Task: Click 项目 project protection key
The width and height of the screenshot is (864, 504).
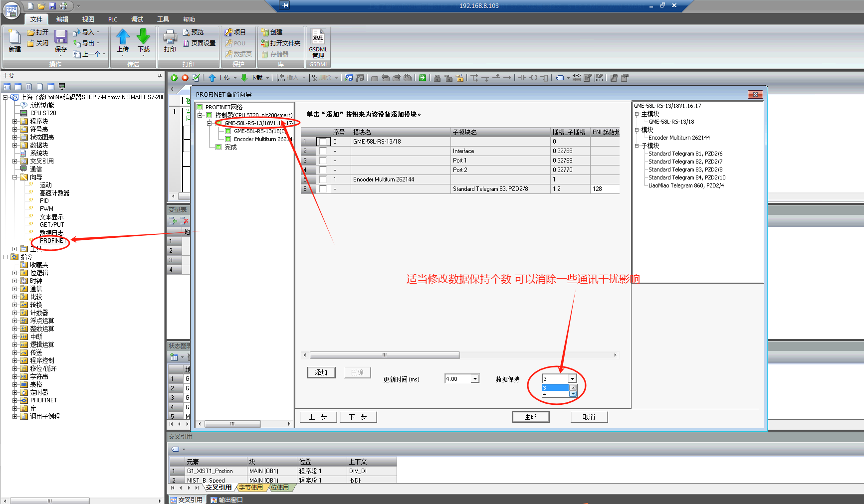Action: point(235,32)
